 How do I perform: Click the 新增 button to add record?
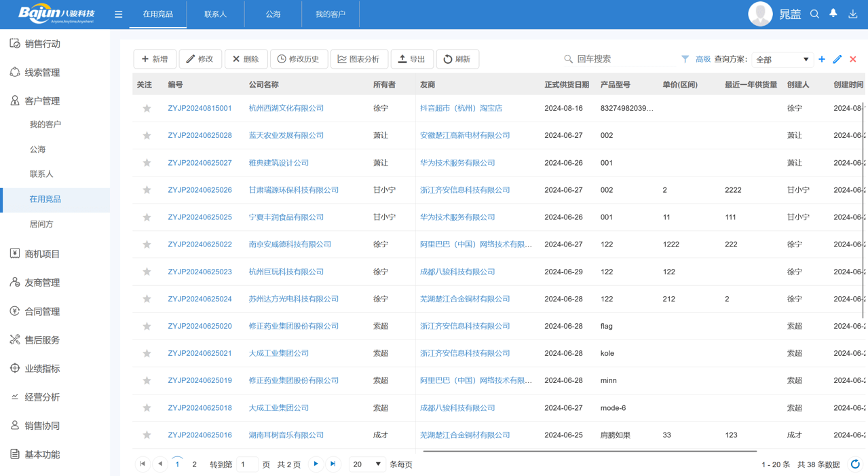pos(155,59)
